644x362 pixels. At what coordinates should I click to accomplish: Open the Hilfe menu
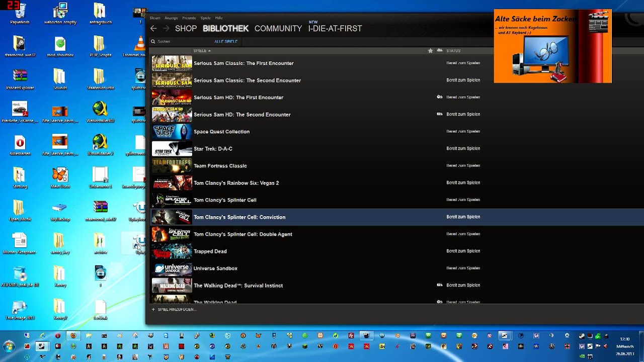coord(219,18)
